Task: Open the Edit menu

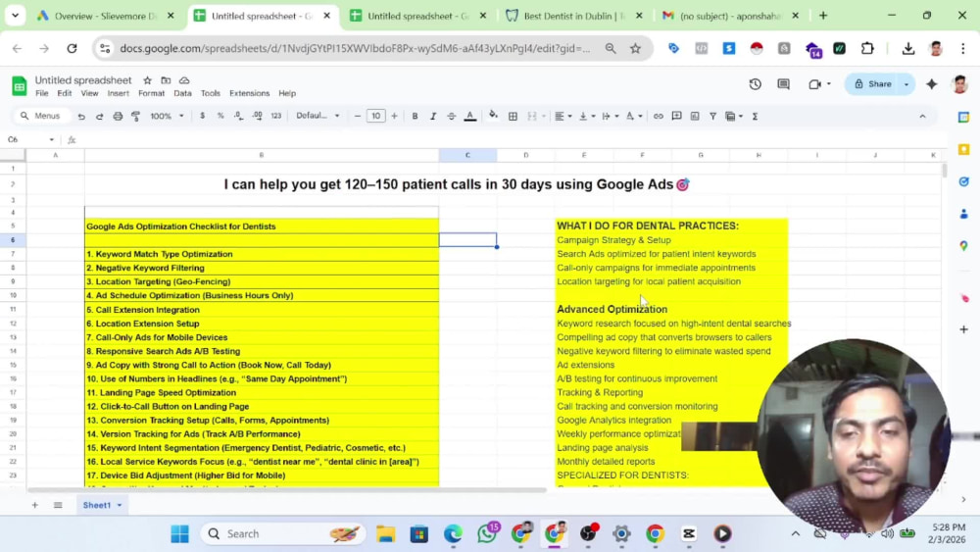Action: coord(65,93)
